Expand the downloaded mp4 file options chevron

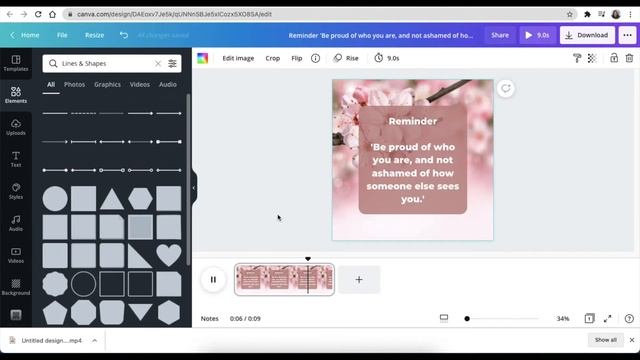click(94, 340)
